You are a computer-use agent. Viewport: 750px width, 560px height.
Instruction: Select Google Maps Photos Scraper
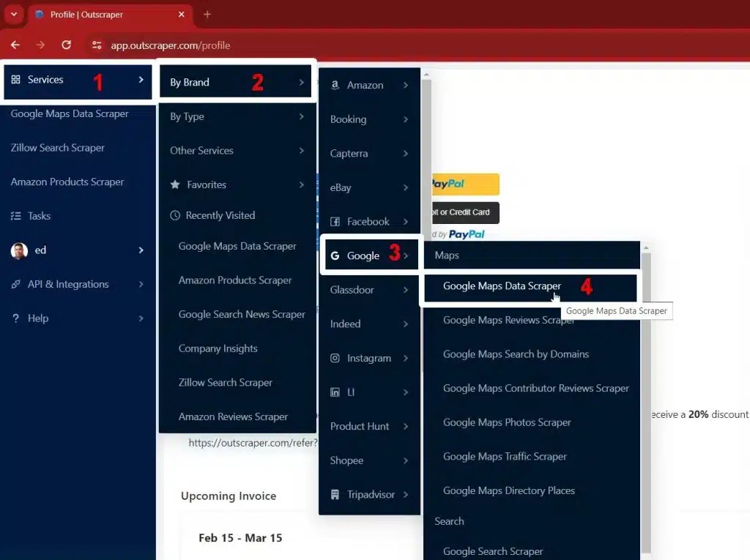click(x=532, y=422)
